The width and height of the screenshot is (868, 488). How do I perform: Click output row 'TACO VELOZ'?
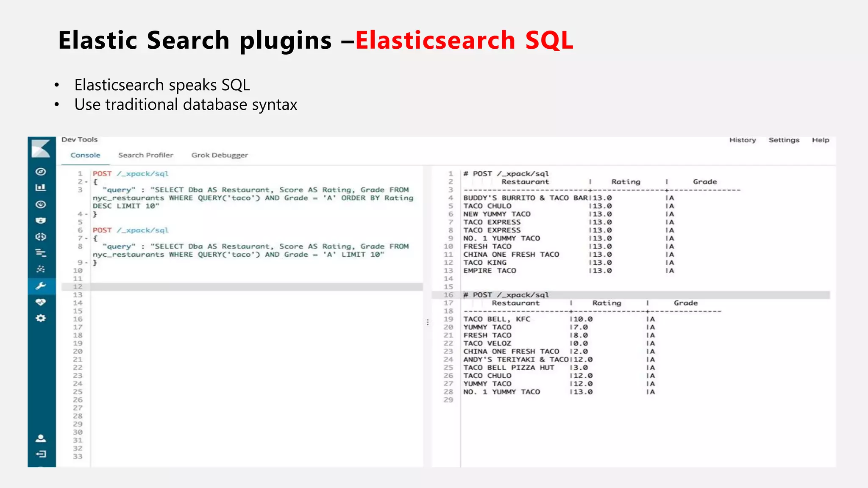pyautogui.click(x=487, y=343)
